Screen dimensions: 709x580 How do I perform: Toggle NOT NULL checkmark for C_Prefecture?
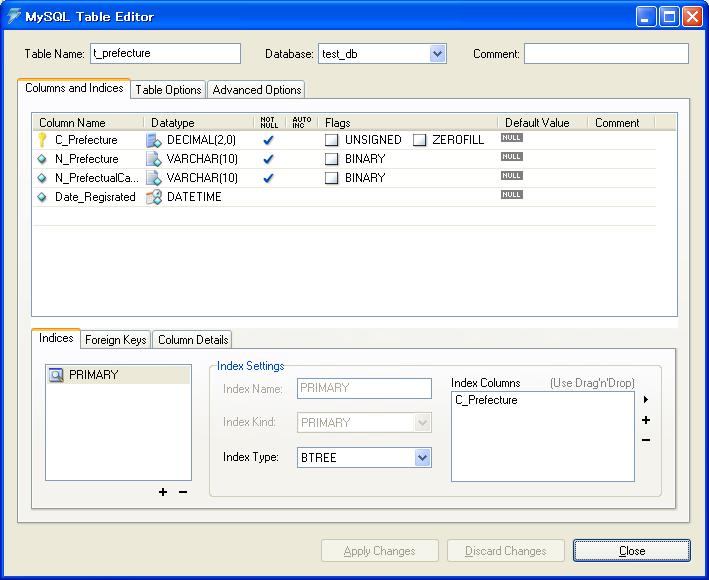coord(268,140)
